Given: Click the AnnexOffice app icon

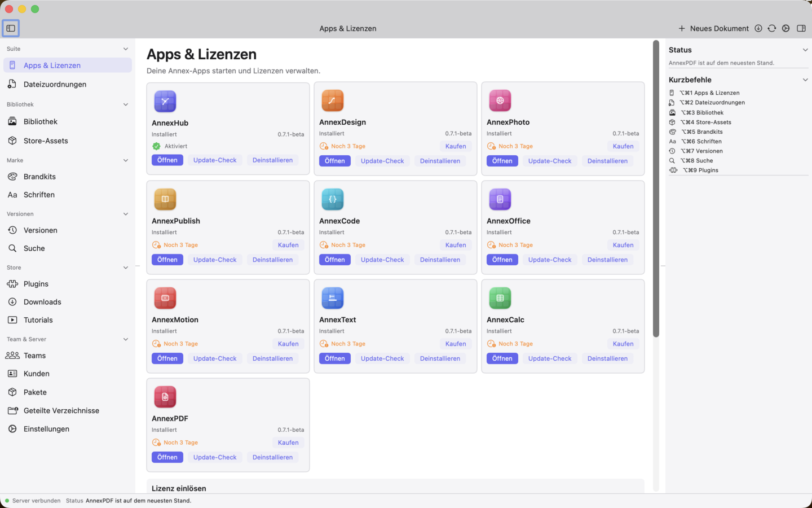Looking at the screenshot, I should pos(500,199).
